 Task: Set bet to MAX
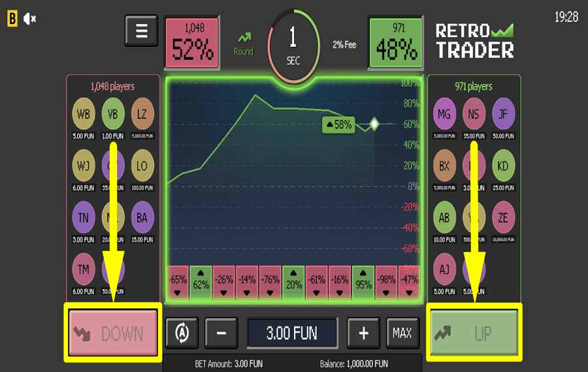[x=402, y=333]
